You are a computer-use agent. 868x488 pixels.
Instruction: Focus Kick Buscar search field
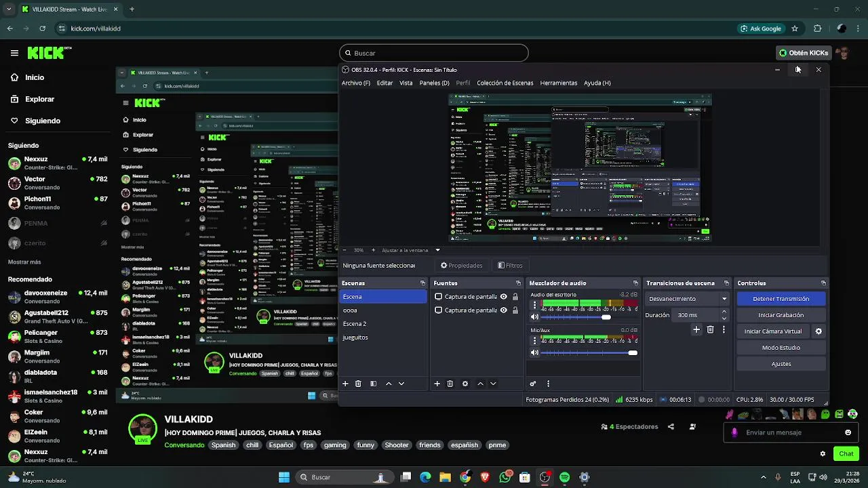434,53
